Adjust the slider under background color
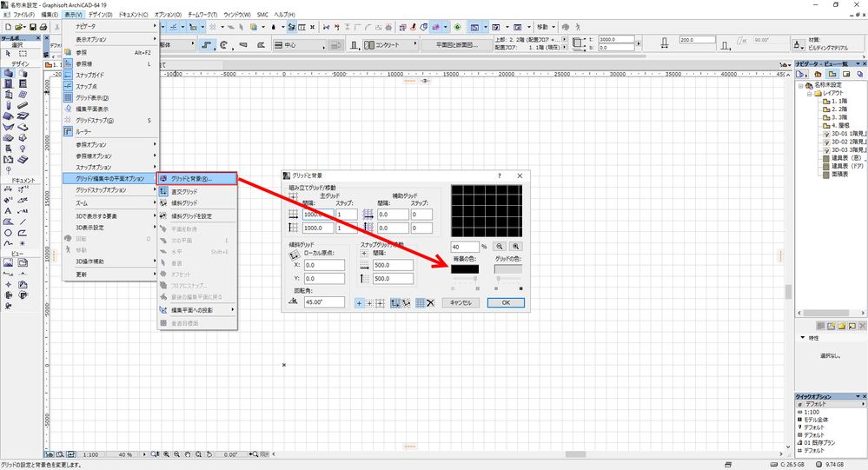868x470 pixels. [x=465, y=279]
